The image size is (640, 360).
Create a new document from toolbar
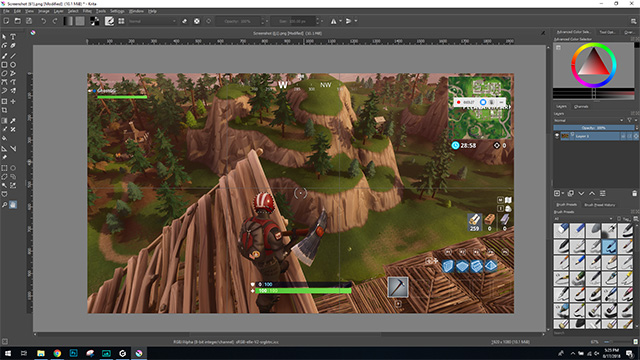point(7,21)
